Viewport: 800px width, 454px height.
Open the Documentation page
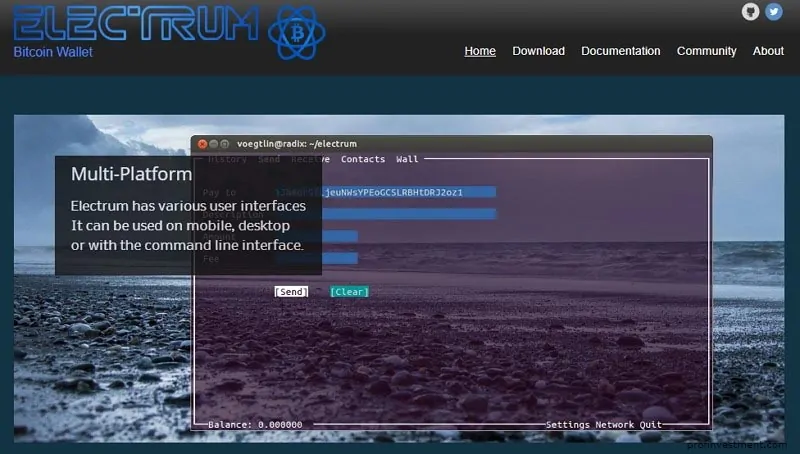620,51
